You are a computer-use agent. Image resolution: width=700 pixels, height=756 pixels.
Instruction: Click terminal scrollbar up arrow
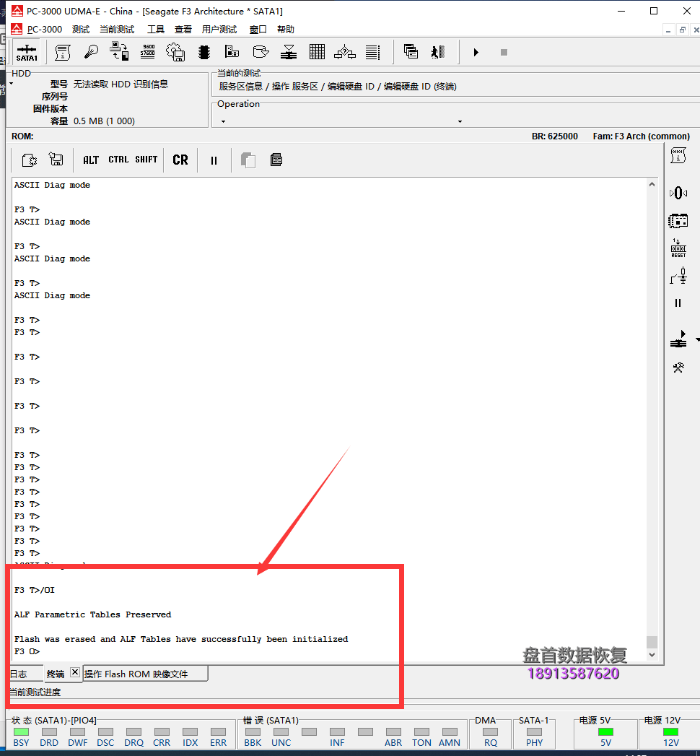pos(652,184)
